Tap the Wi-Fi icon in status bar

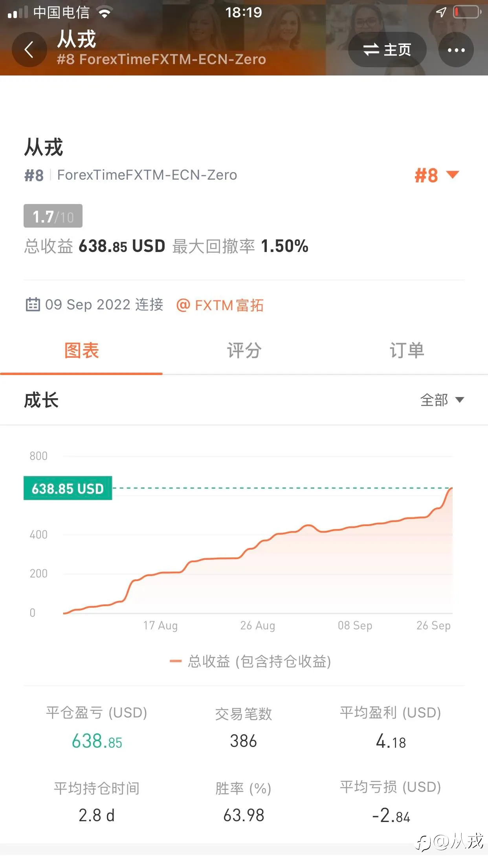click(x=105, y=13)
